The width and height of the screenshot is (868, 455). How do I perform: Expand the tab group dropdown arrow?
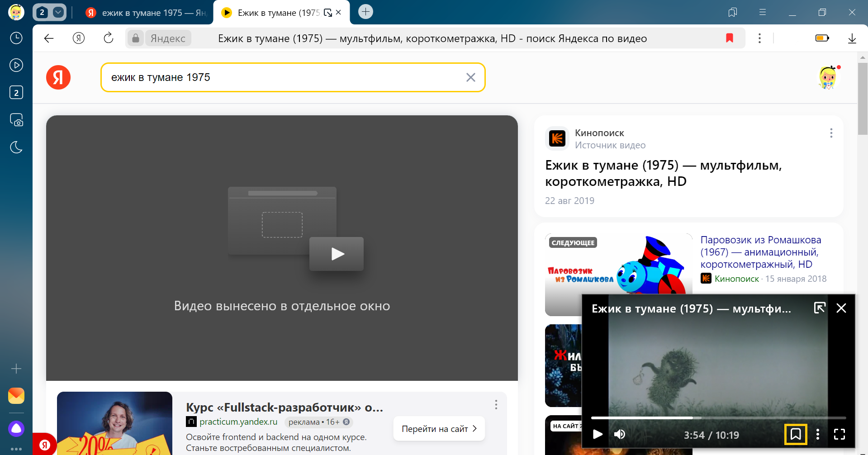point(58,12)
